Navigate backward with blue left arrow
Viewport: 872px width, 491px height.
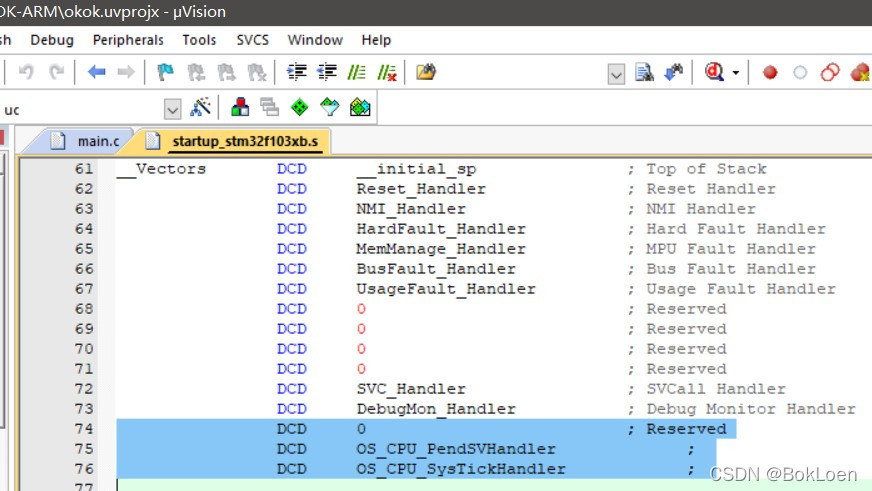(97, 72)
